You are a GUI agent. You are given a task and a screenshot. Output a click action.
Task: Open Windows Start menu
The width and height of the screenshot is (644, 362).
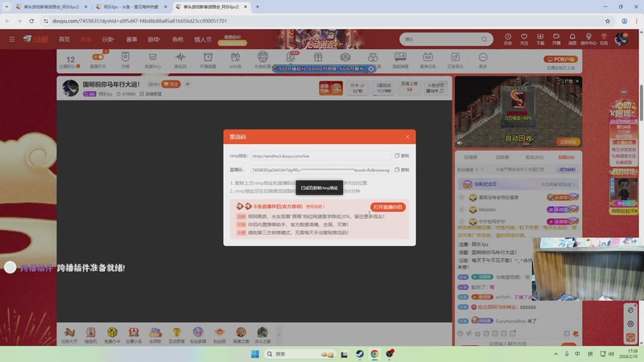click(x=255, y=354)
